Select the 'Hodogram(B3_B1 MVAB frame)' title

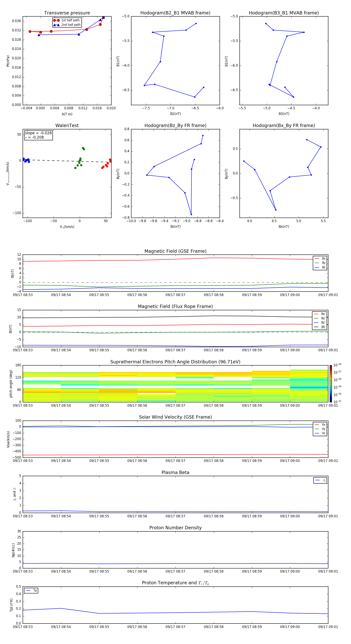(x=284, y=13)
